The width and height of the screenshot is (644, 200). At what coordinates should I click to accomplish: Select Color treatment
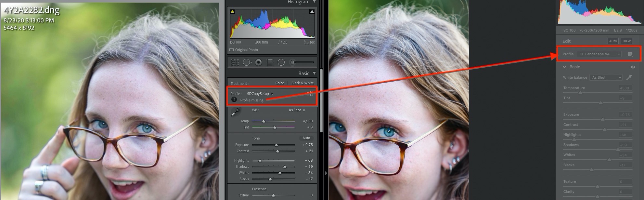point(279,83)
